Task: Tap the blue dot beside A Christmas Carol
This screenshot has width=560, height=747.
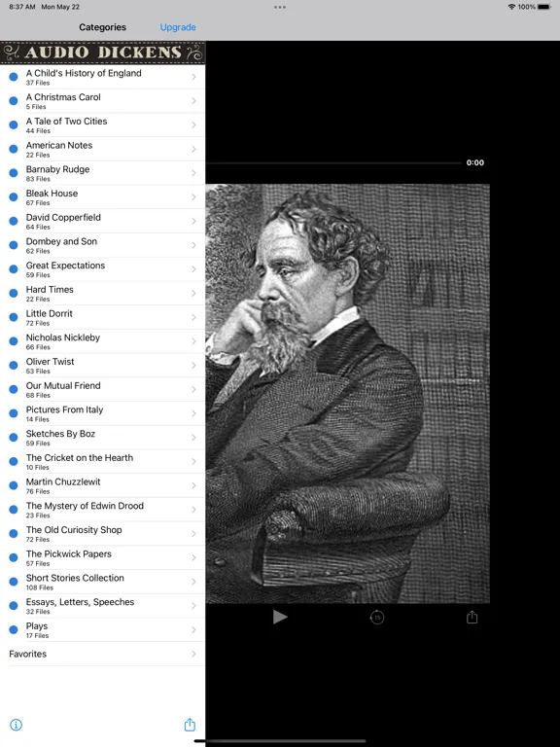Action: pyautogui.click(x=14, y=100)
